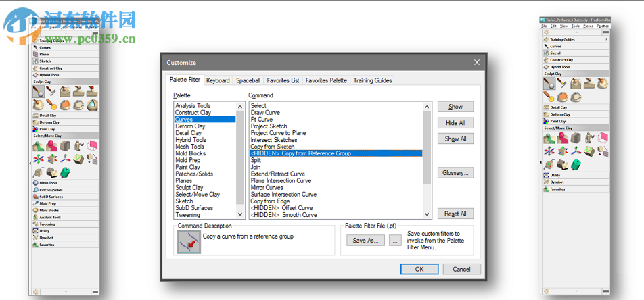Screen dimensions: 644x300
Task: Collapse the Sculpt Clay header in right palette
Action: 576,74
